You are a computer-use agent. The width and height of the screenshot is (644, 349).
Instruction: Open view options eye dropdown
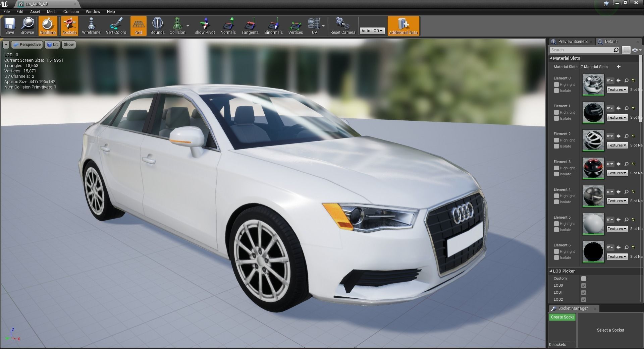pyautogui.click(x=636, y=50)
